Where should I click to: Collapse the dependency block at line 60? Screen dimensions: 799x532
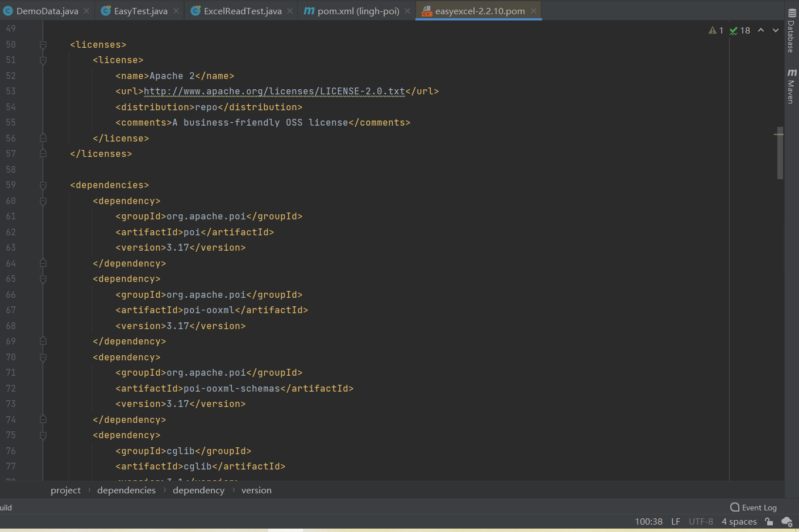[x=43, y=201]
